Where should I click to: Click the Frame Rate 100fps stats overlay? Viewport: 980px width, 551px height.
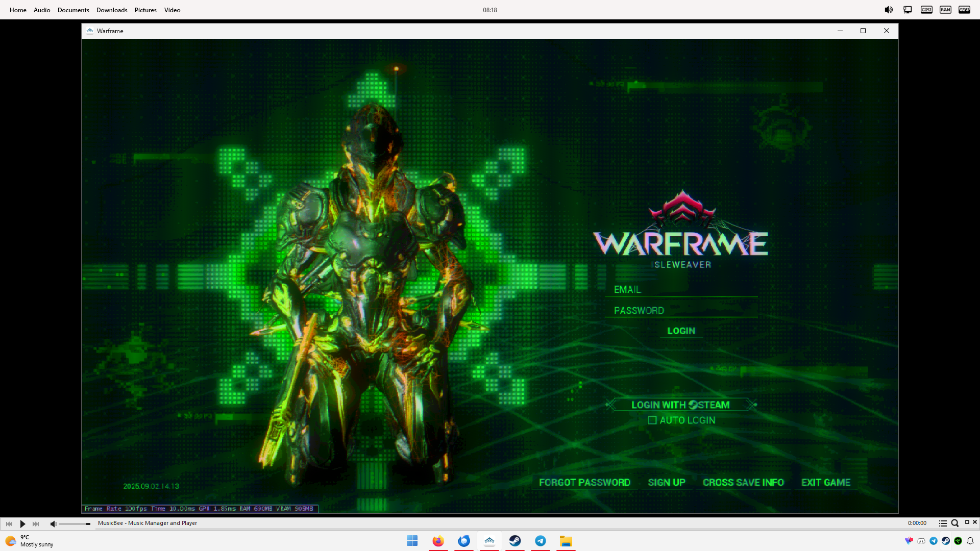click(x=200, y=509)
